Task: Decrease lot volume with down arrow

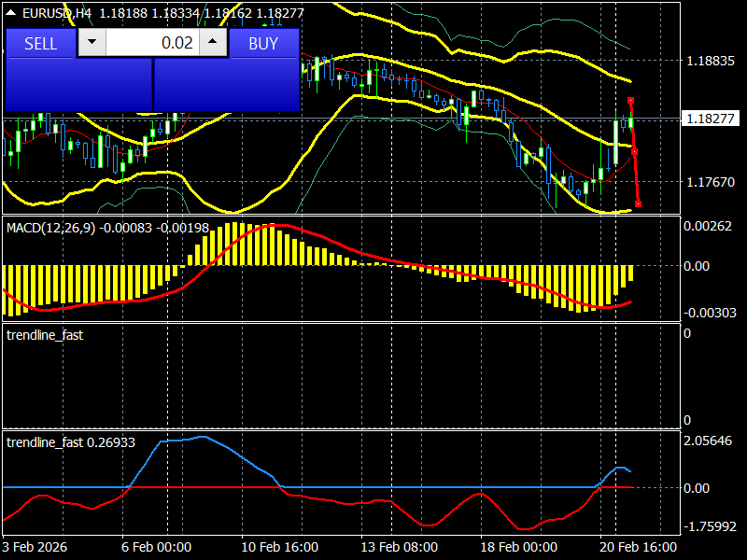Action: pyautogui.click(x=92, y=42)
